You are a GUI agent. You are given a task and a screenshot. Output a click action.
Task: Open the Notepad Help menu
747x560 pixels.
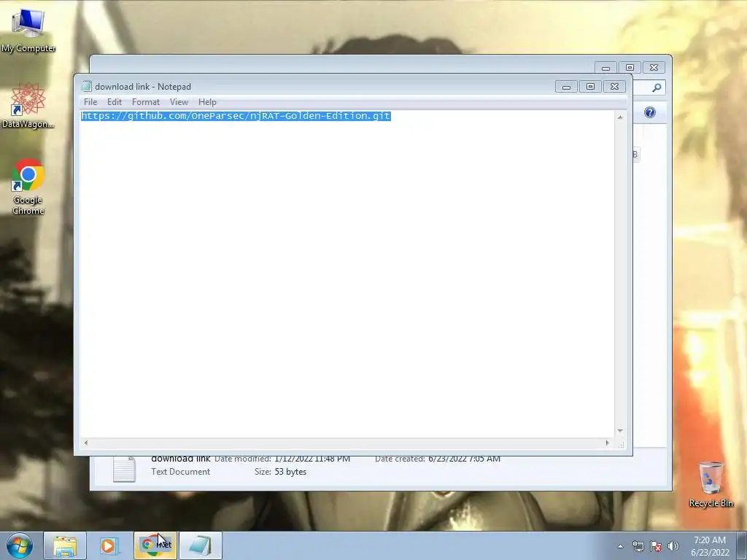[x=207, y=102]
